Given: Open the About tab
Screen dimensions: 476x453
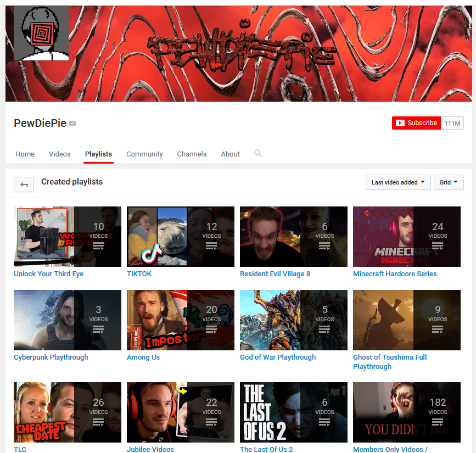Looking at the screenshot, I should [x=230, y=154].
